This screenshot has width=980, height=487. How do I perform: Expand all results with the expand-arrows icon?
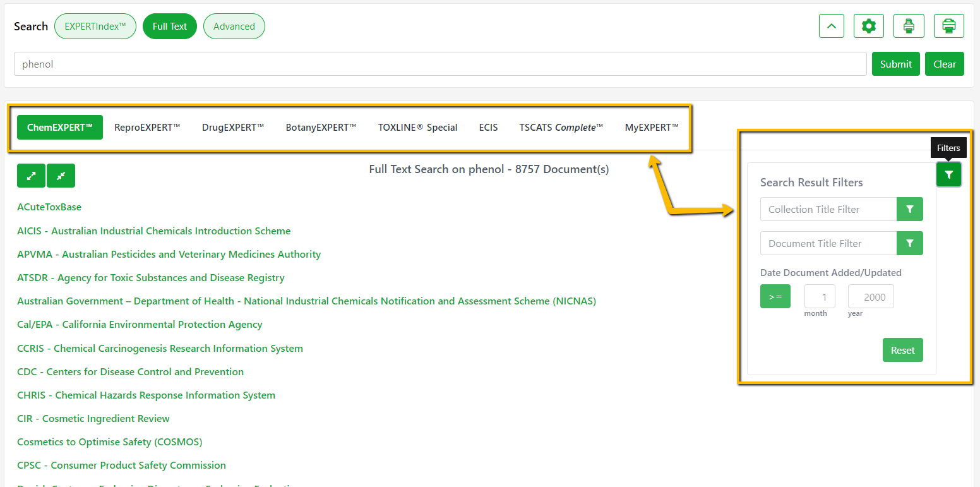click(31, 176)
